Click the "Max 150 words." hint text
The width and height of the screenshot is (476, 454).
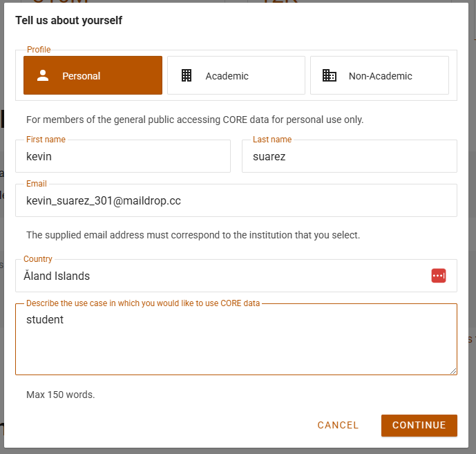[60, 395]
